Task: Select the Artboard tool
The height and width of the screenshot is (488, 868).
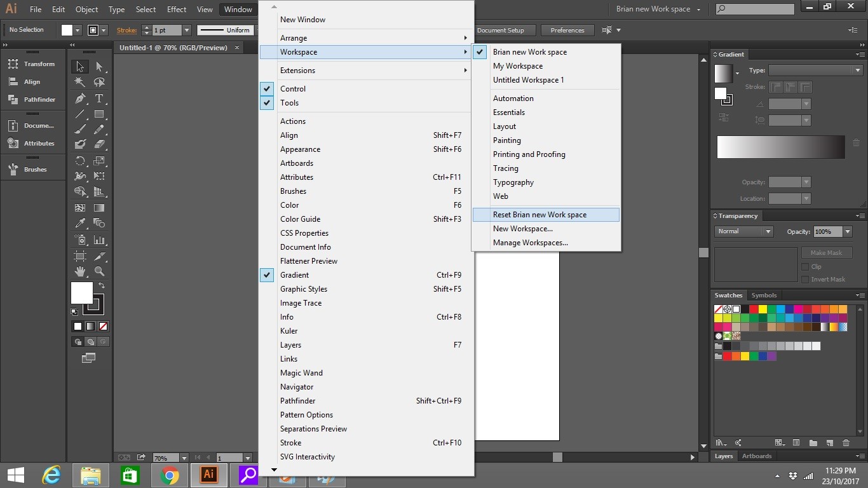Action: point(80,255)
